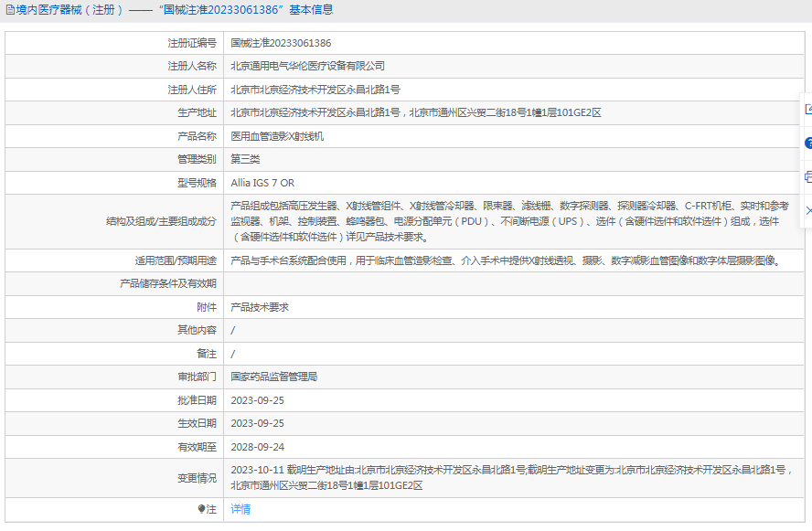Image resolution: width=812 pixels, height=531 pixels.
Task: Click the management category value 第三类
Action: click(245, 159)
